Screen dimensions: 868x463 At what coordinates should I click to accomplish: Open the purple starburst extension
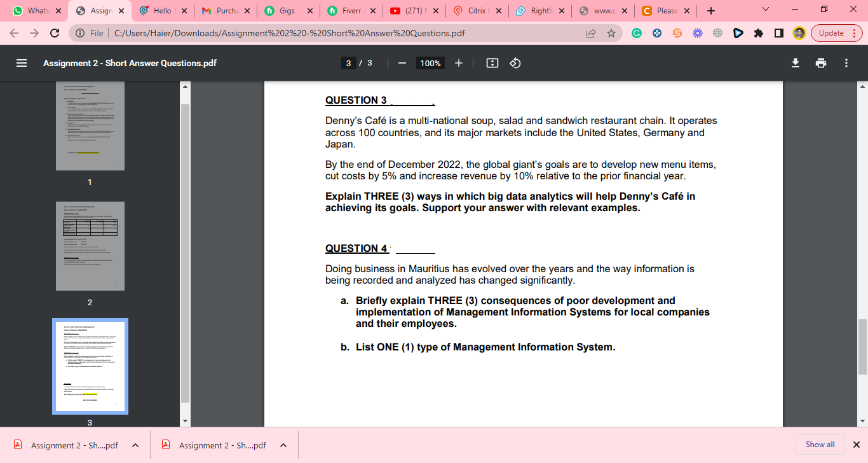tap(697, 33)
